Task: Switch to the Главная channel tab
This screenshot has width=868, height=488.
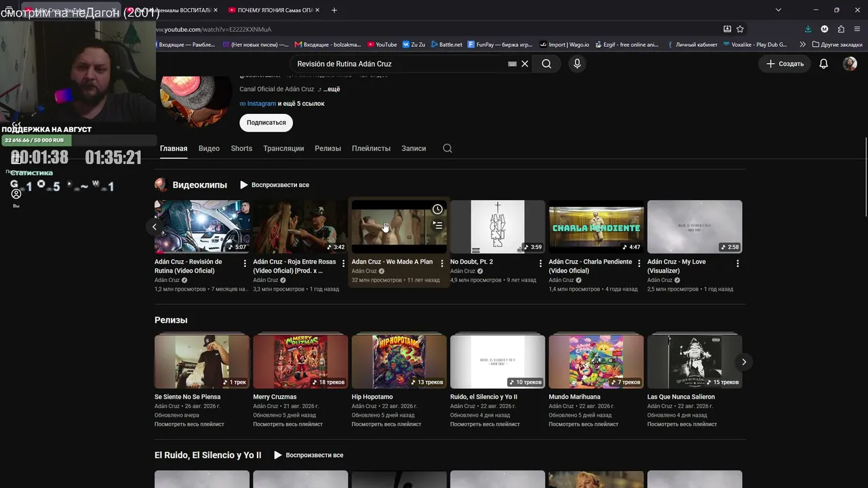Action: (x=174, y=148)
